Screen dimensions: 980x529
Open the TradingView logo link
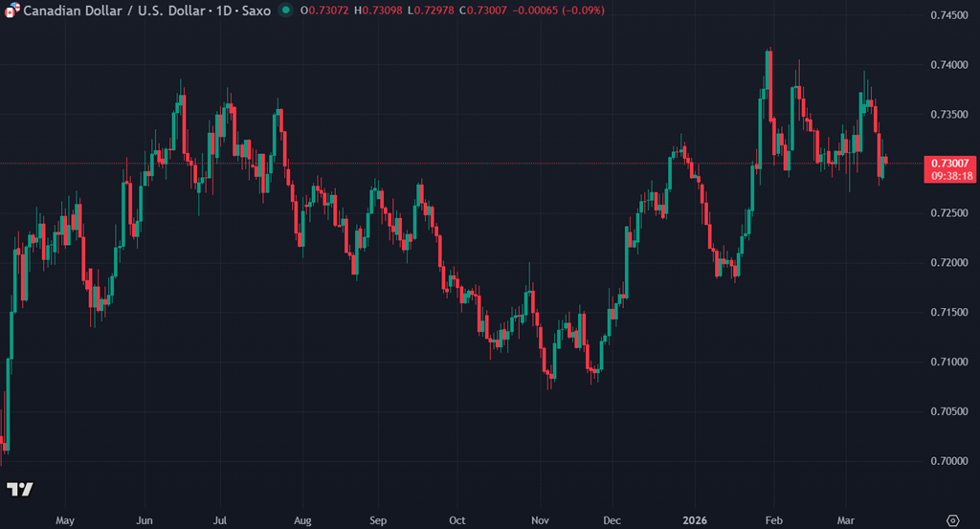pos(19,489)
